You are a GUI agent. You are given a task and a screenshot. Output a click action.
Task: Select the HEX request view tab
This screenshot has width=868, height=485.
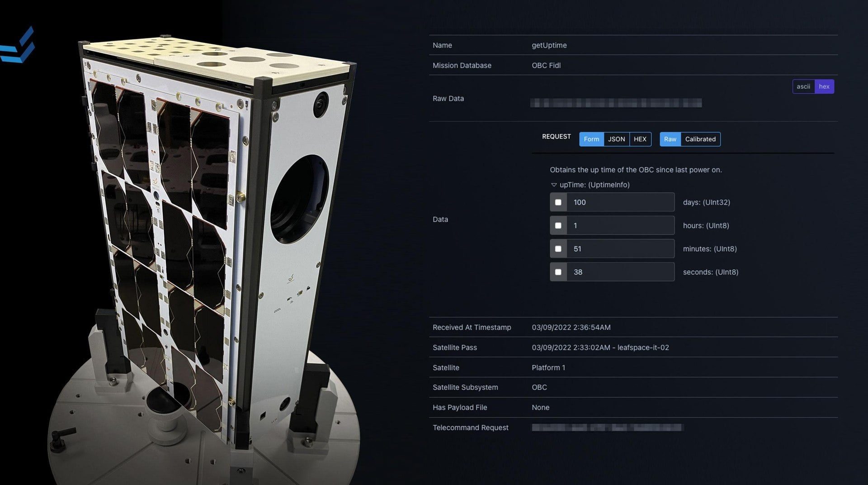[640, 139]
